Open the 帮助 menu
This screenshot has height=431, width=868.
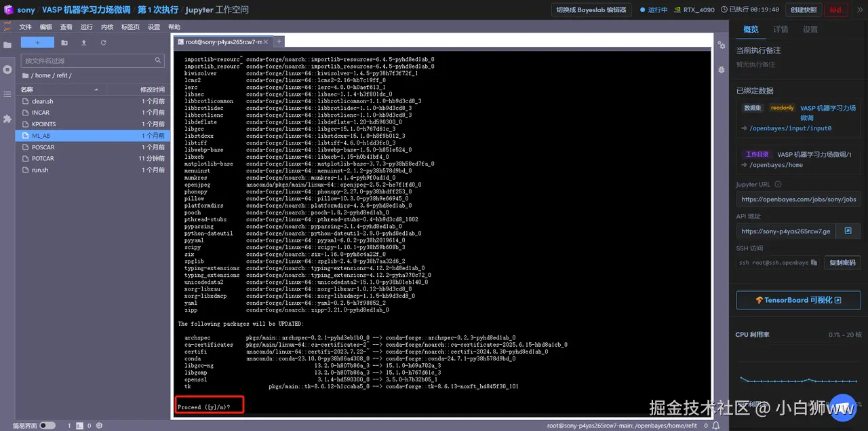coord(174,27)
